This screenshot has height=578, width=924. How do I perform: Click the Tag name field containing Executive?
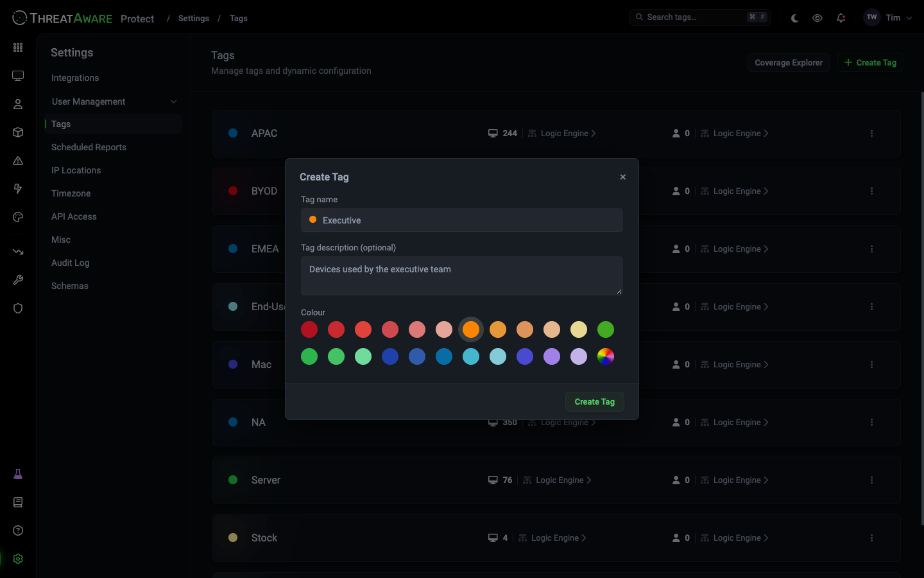[x=462, y=220]
